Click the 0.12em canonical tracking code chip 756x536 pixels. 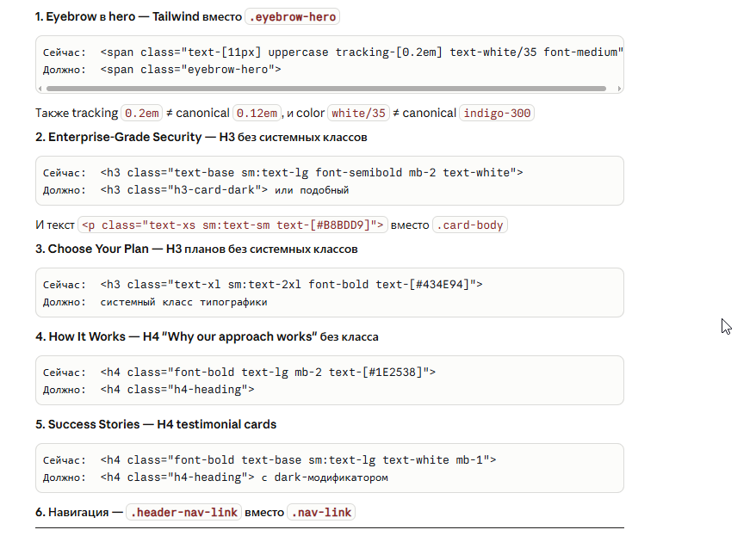click(258, 113)
